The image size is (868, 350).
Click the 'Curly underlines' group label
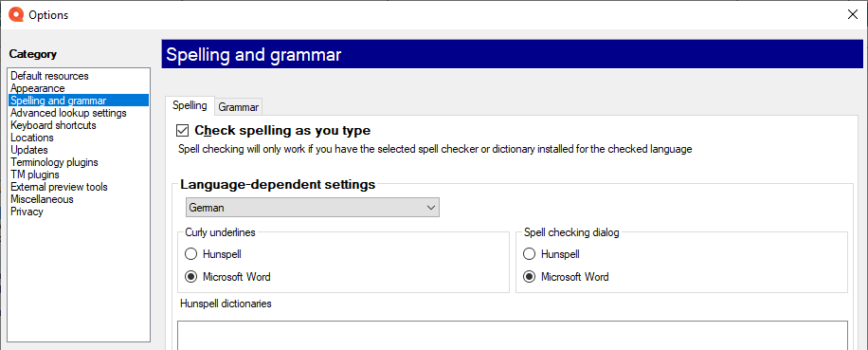tap(221, 232)
